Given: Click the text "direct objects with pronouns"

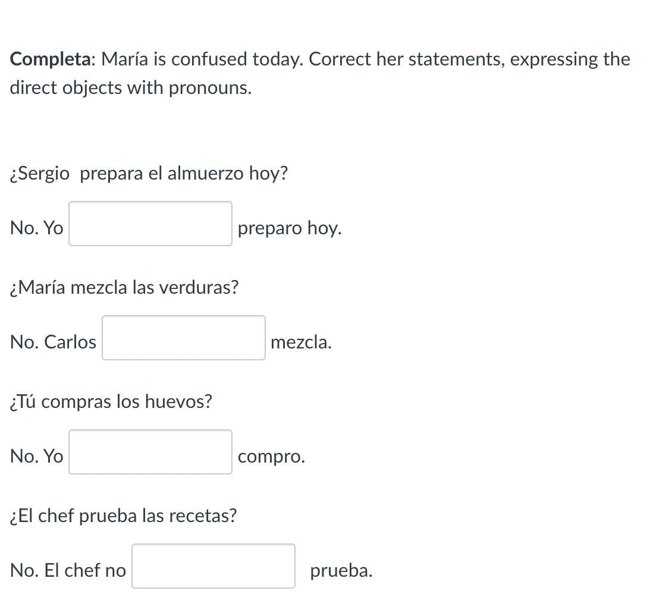Looking at the screenshot, I should [x=130, y=88].
